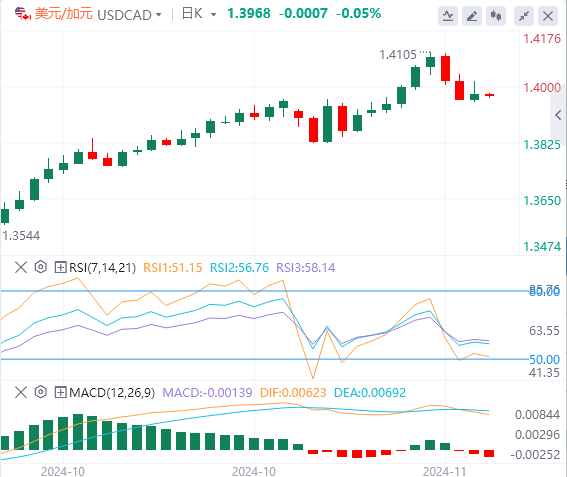Click the 1.4000 price axis label

click(542, 88)
